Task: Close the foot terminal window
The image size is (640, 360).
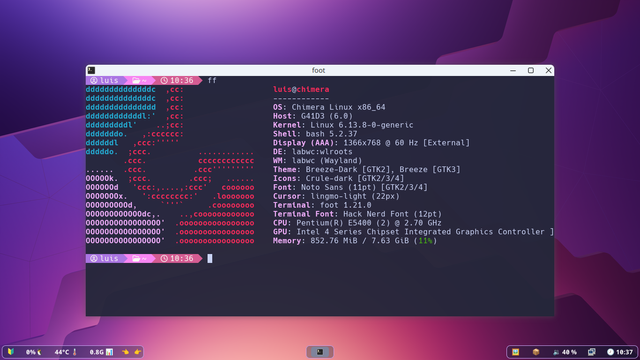Action: [549, 71]
